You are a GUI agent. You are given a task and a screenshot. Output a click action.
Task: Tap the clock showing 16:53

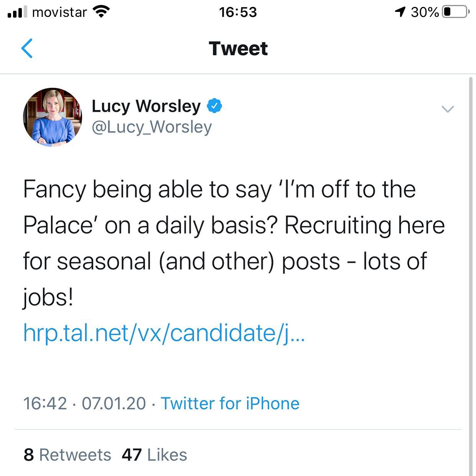click(238, 12)
